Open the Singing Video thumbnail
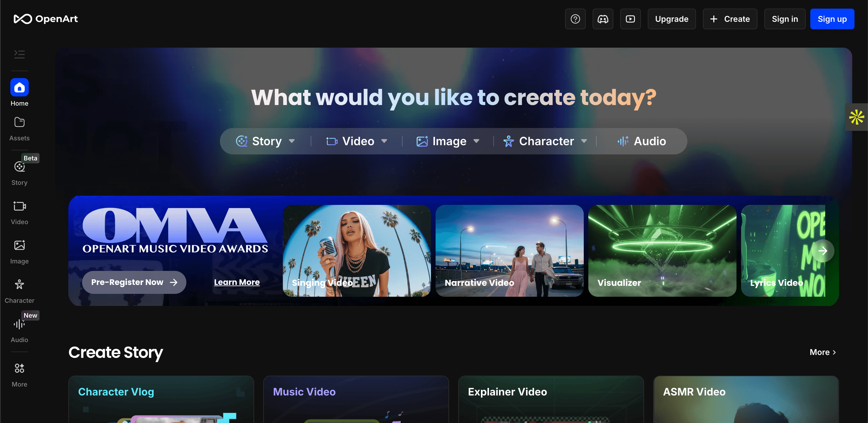The image size is (868, 423). coord(357,251)
